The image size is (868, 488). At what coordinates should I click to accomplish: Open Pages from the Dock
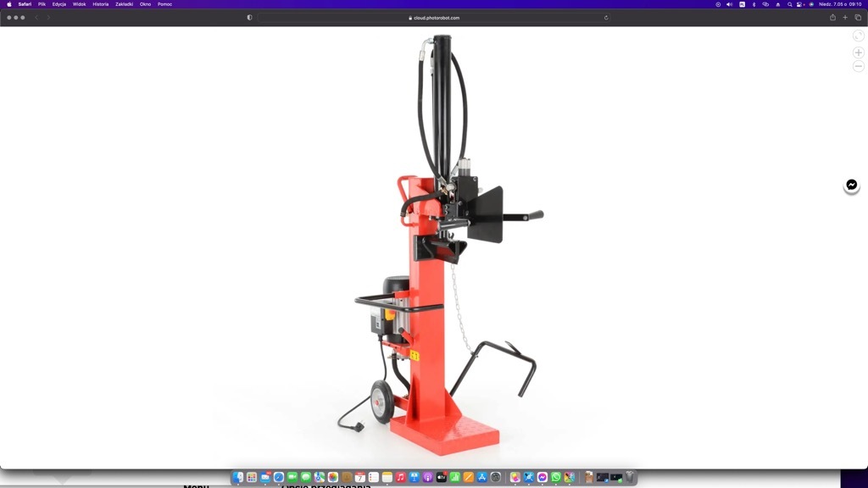468,478
